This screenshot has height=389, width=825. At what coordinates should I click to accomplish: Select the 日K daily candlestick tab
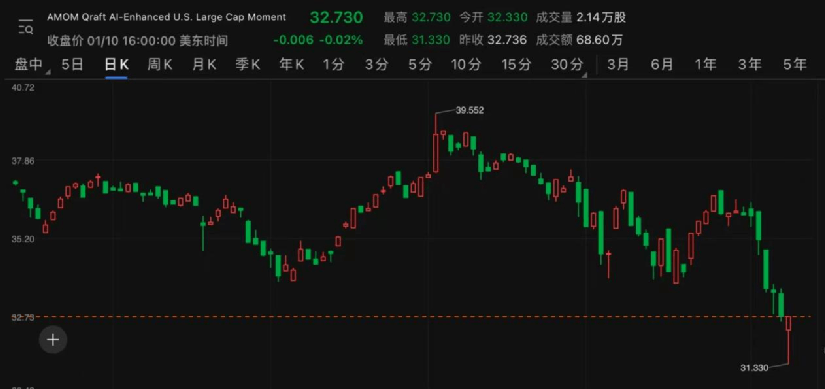click(x=116, y=65)
